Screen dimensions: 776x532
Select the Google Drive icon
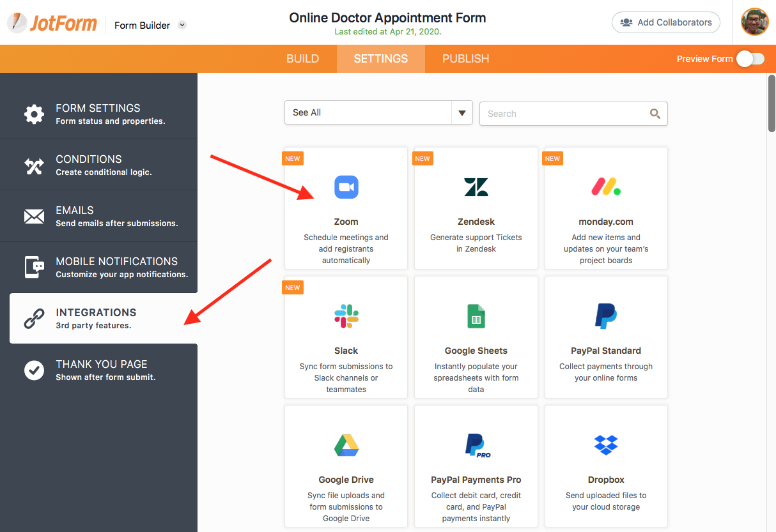[346, 445]
